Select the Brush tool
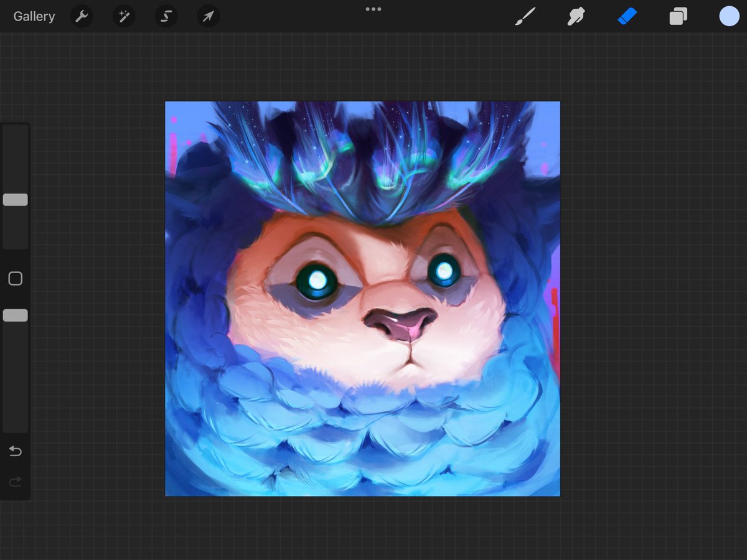 [525, 16]
